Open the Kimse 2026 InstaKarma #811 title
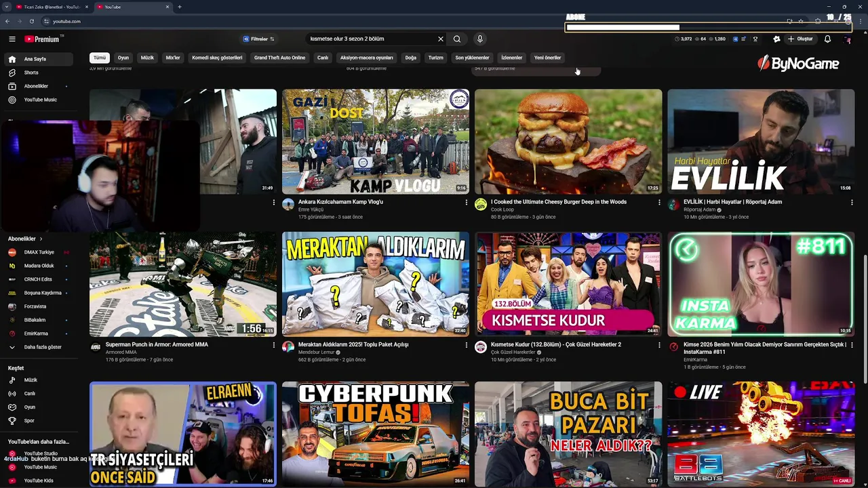The width and height of the screenshot is (868, 488). click(765, 348)
